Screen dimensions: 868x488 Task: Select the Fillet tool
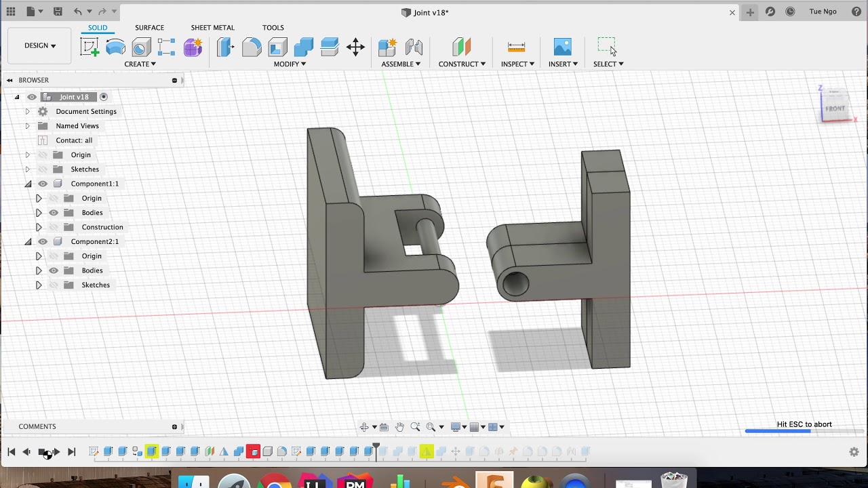point(252,47)
